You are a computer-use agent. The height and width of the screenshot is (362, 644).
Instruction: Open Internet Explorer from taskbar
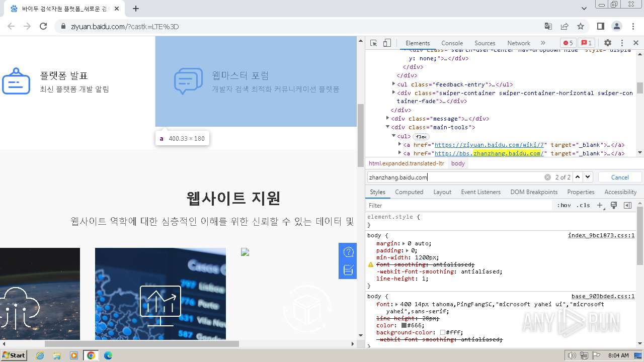[40, 355]
